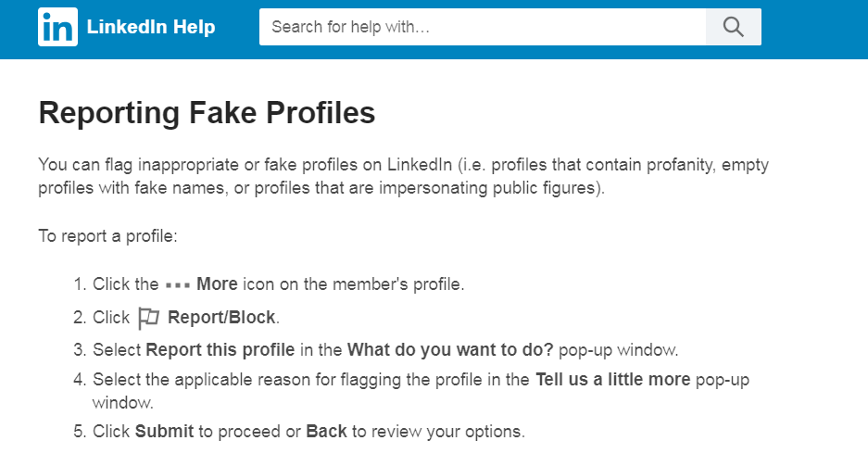This screenshot has width=868, height=466.
Task: Click the LinkedIn "in" logo icon
Action: [57, 28]
